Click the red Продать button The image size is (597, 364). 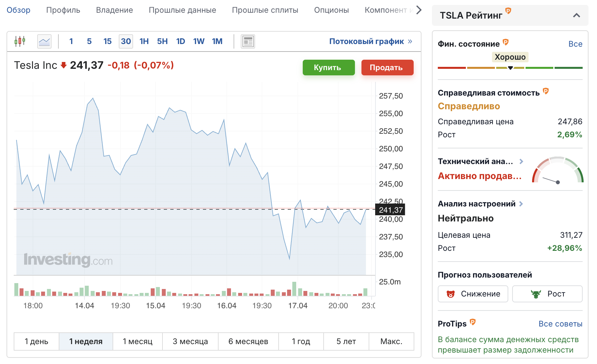[x=388, y=68]
